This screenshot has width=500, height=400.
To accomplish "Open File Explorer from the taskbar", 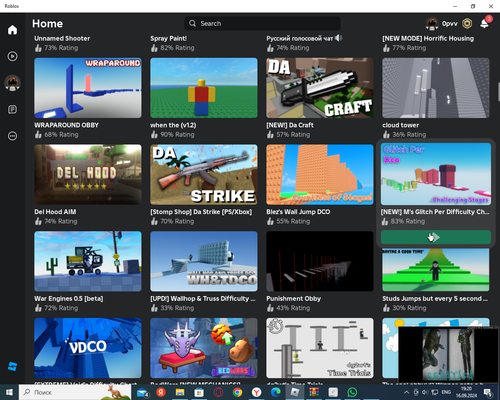I will 180,392.
